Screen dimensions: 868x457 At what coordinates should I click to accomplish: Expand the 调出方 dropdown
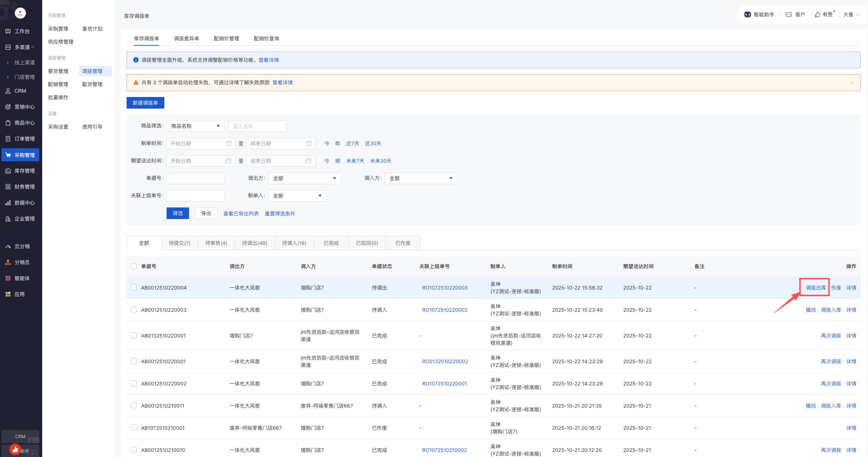(304, 178)
